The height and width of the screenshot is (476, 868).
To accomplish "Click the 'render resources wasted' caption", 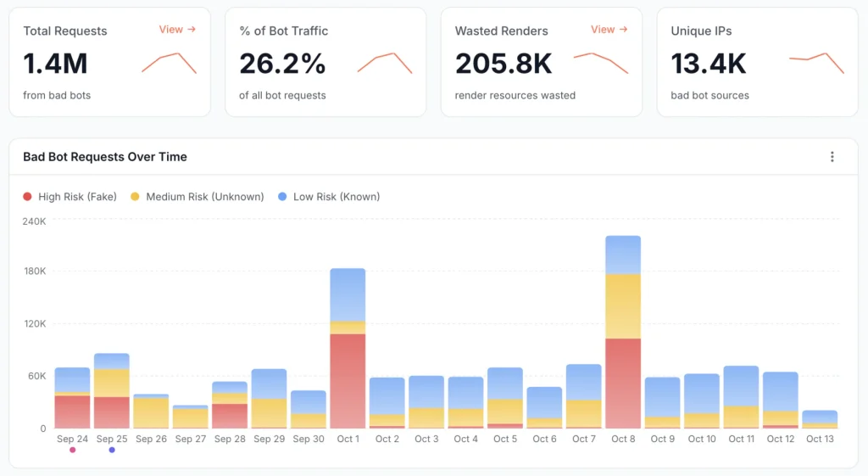I will (515, 95).
